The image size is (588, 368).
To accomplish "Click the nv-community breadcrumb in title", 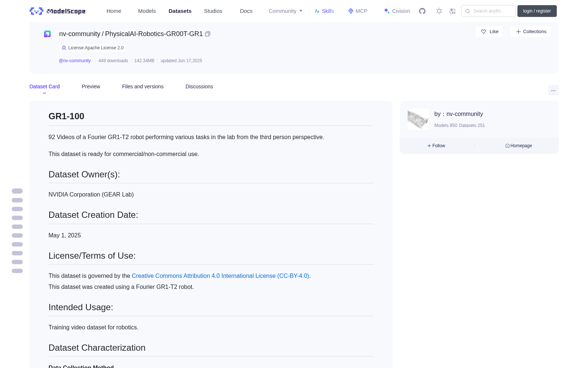I will click(x=80, y=34).
